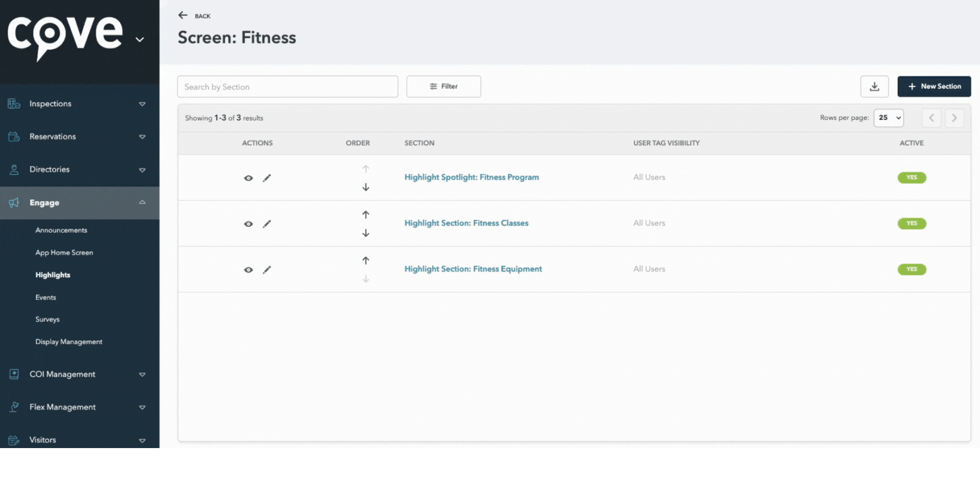Toggle the YES badge for Fitness Program
This screenshot has height=490, width=980.
coord(912,177)
